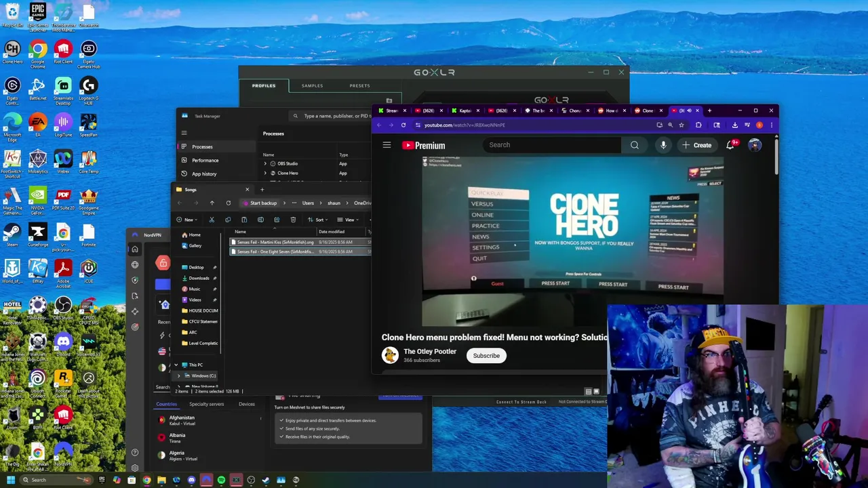Click the Copy icon in File Explorer

coord(228,220)
